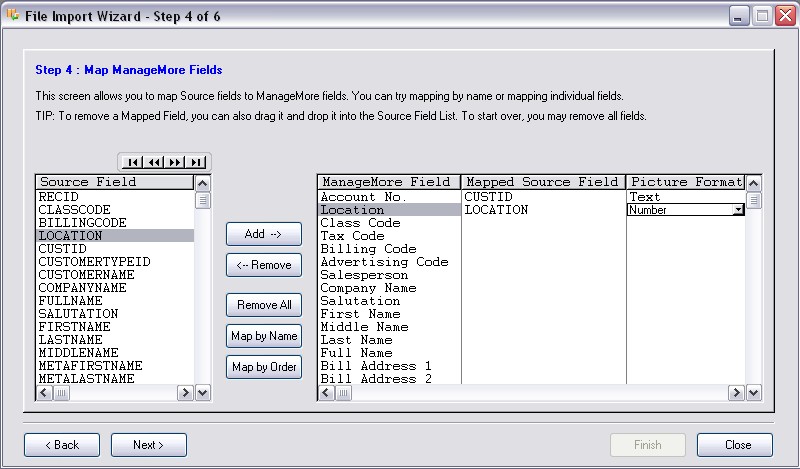Go to previous record navigation icon
This screenshot has height=469, width=800.
tap(154, 162)
